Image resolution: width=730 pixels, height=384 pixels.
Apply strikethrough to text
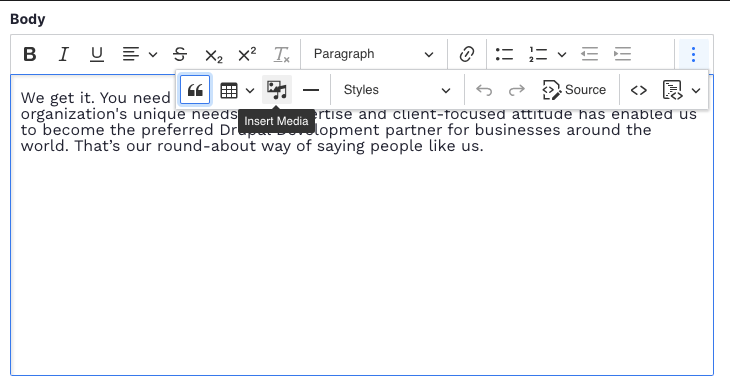click(x=180, y=54)
